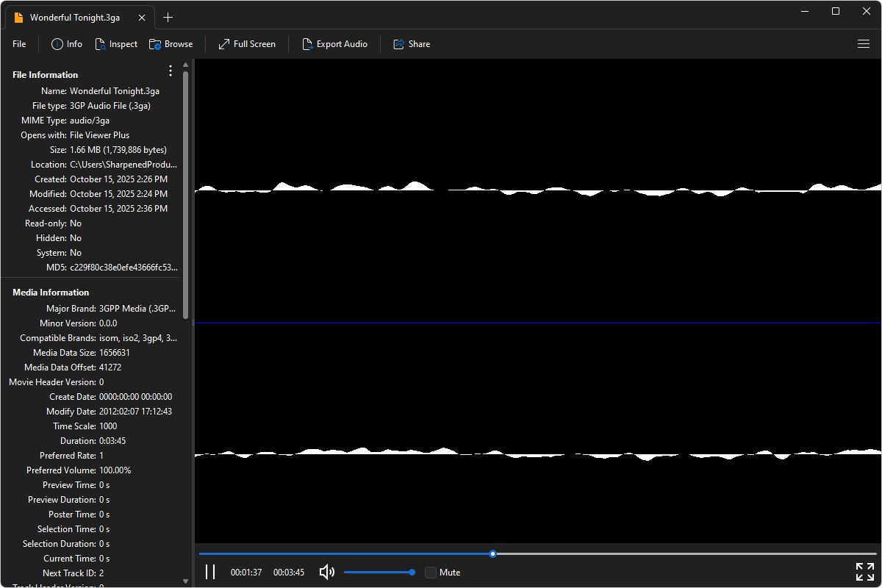
Task: Click the left panel vertical scrollbar
Action: coord(186,195)
